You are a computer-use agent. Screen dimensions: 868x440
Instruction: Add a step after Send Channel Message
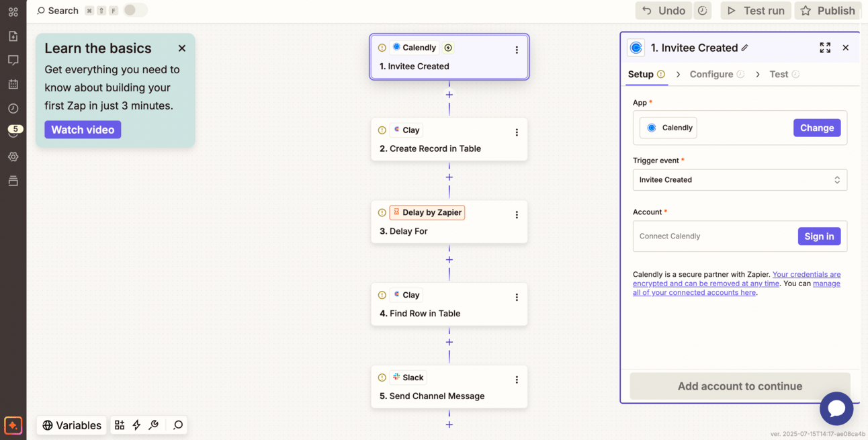[449, 425]
